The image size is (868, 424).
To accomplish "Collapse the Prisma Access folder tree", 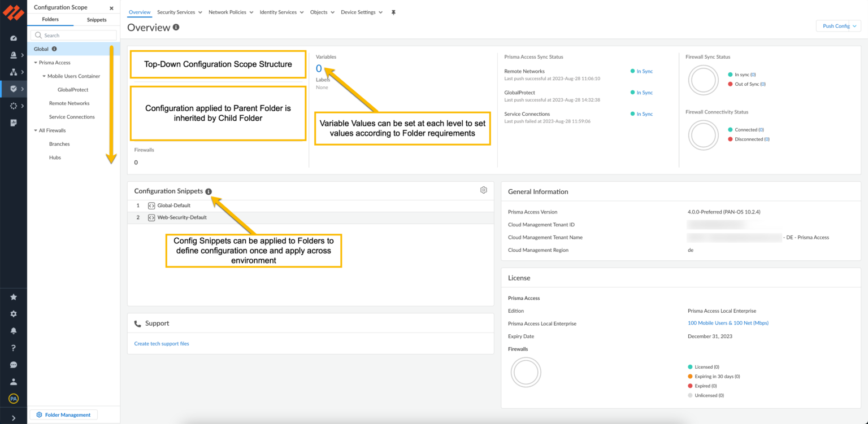I will point(36,62).
